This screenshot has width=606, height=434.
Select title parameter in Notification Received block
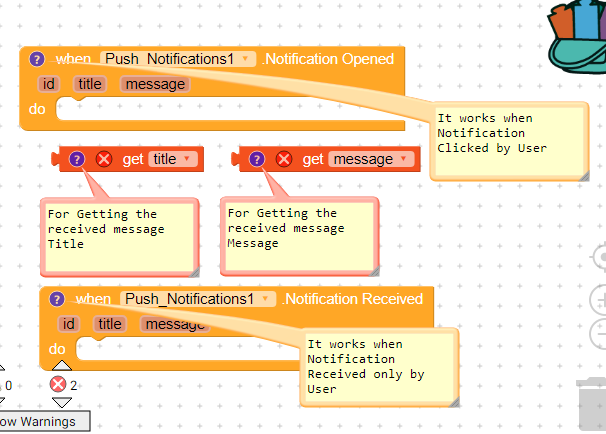(x=110, y=324)
